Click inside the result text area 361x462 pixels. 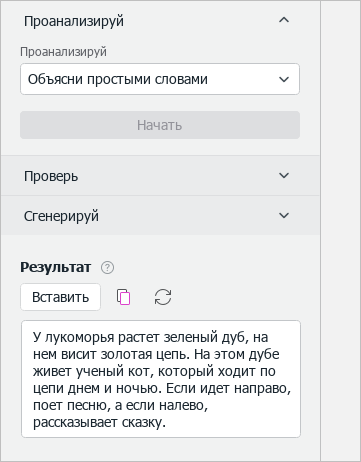[x=161, y=379]
